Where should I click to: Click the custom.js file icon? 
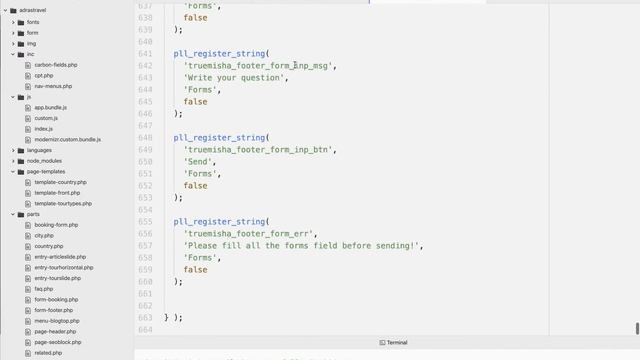pos(28,118)
